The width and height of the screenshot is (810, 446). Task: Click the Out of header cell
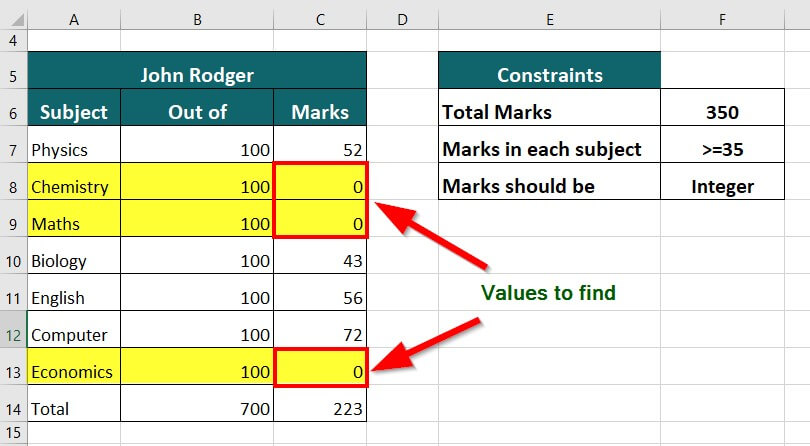click(197, 107)
